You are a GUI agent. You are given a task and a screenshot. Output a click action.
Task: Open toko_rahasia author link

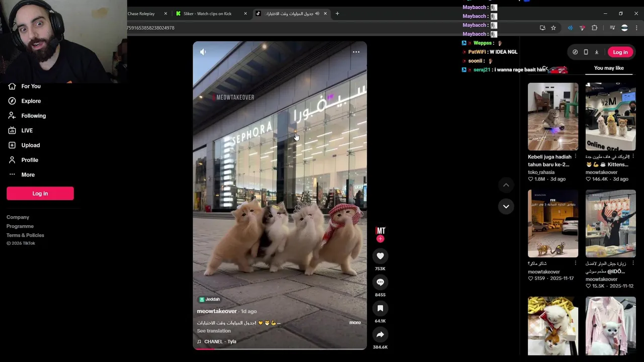pos(541,172)
